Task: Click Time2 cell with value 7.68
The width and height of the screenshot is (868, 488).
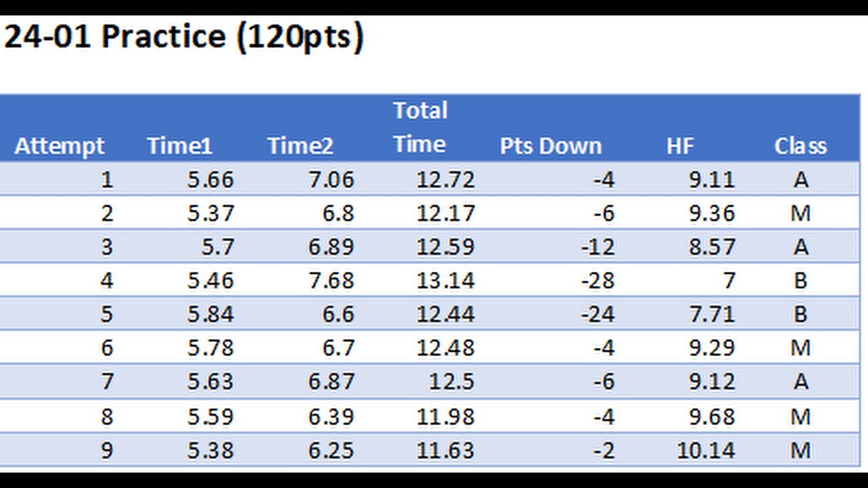Action: (x=331, y=281)
